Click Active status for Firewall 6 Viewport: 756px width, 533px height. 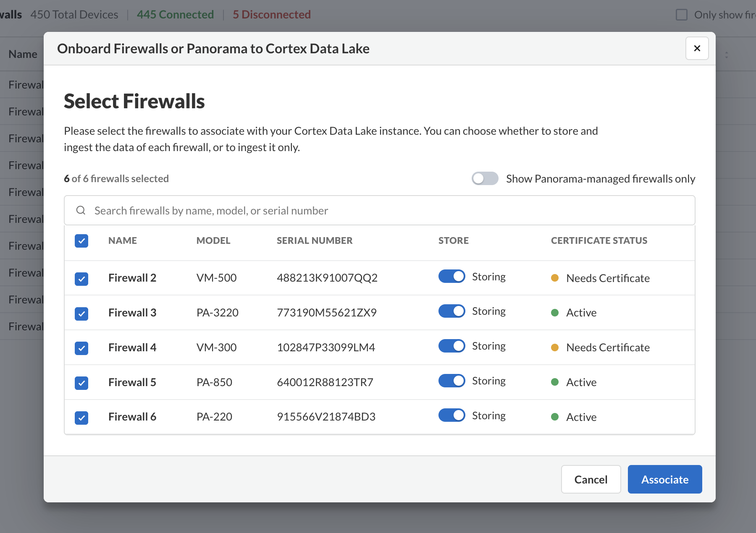click(x=574, y=417)
